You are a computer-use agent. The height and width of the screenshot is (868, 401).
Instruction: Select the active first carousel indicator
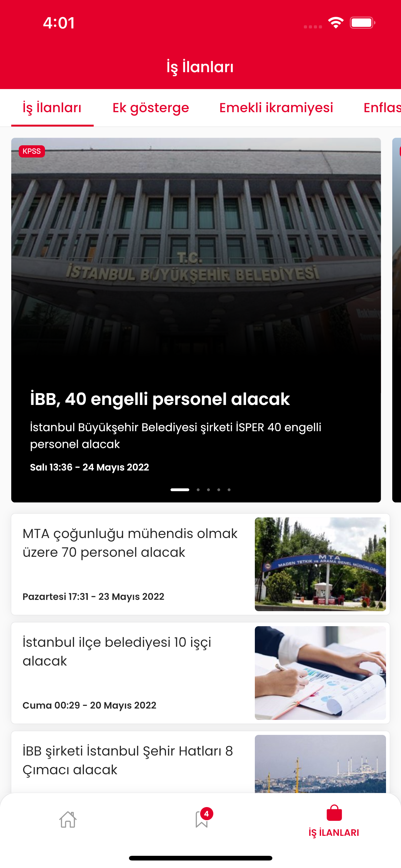(x=180, y=490)
